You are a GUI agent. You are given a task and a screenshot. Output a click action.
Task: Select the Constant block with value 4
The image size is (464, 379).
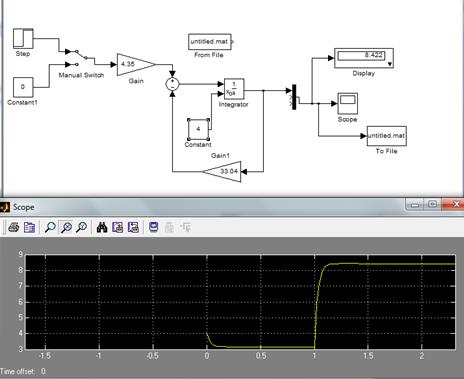coord(198,129)
